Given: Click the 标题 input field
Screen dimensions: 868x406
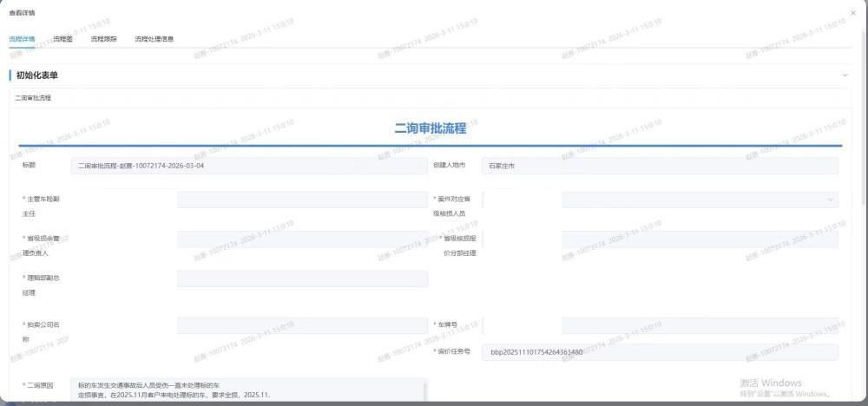Looking at the screenshot, I should (248, 165).
